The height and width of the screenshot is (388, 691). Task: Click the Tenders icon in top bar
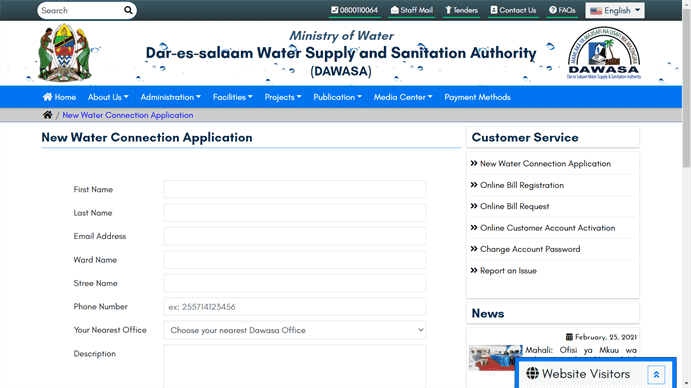tap(448, 10)
